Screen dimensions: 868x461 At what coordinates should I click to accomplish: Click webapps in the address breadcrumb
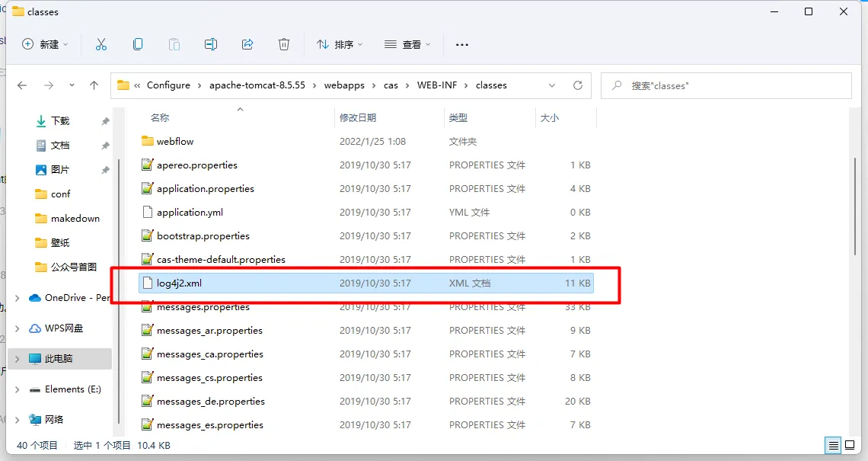344,85
